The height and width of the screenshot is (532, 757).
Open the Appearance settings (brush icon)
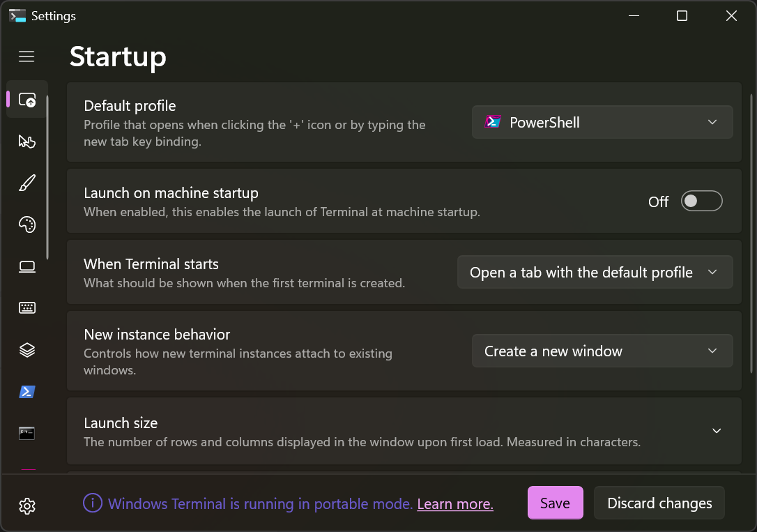[27, 183]
